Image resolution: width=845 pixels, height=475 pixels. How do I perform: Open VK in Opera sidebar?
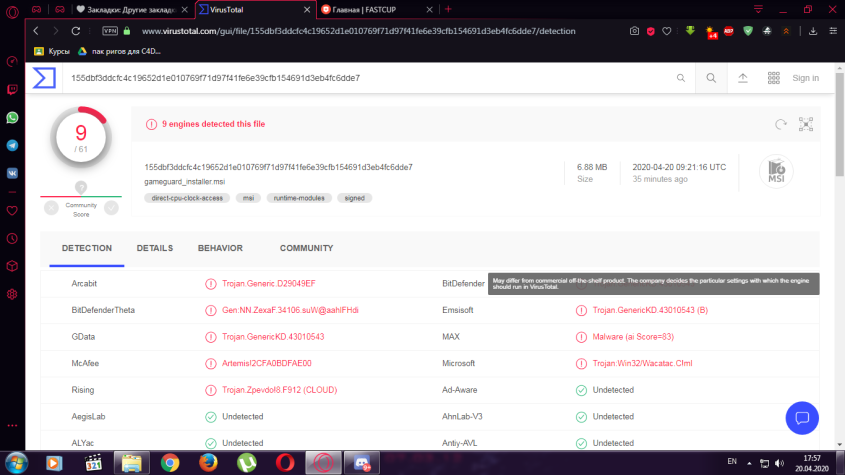(x=12, y=174)
